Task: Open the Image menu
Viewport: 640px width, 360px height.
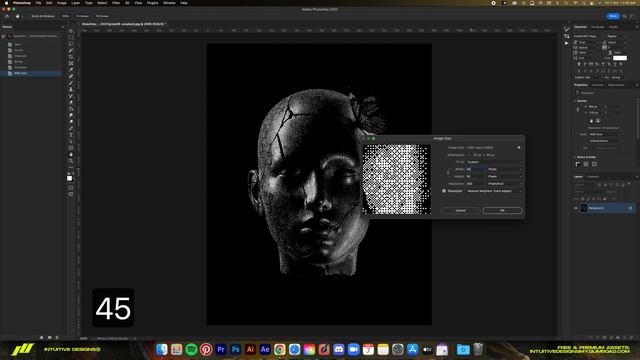Action: (x=62, y=3)
